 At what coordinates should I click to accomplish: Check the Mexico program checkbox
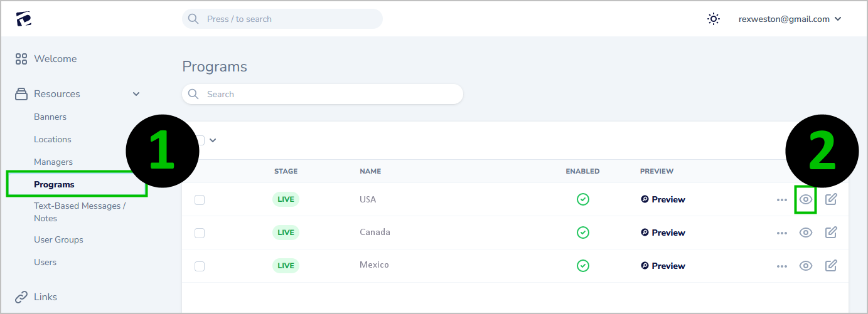tap(200, 266)
